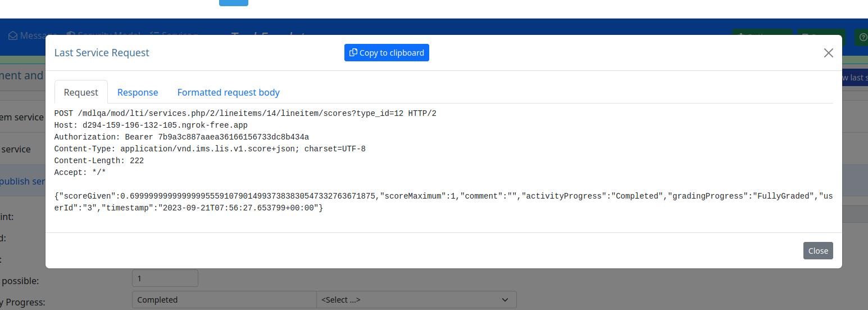Close dialog with the X icon
868x310 pixels.
[828, 53]
